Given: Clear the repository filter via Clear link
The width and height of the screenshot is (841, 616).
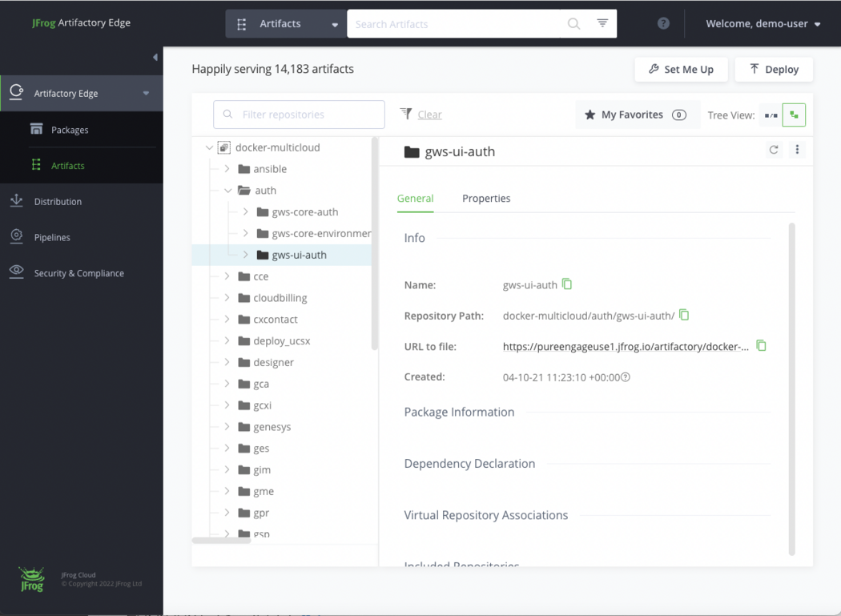Looking at the screenshot, I should 429,115.
